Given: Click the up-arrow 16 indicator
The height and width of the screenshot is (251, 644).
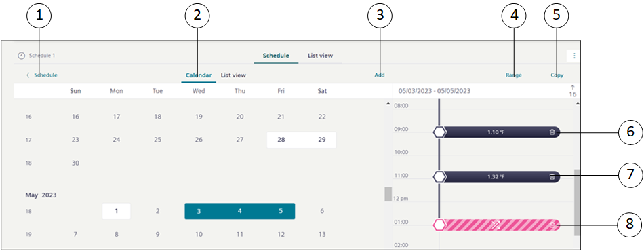Looking at the screenshot, I should click(573, 91).
